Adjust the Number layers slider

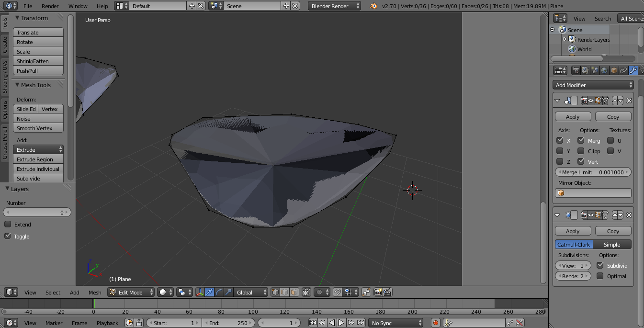click(x=37, y=212)
